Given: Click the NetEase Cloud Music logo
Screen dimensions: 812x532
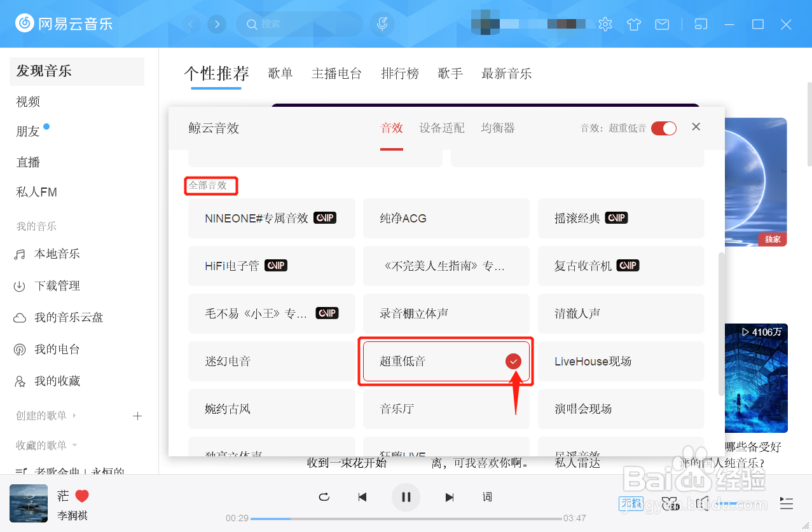Looking at the screenshot, I should pos(64,24).
